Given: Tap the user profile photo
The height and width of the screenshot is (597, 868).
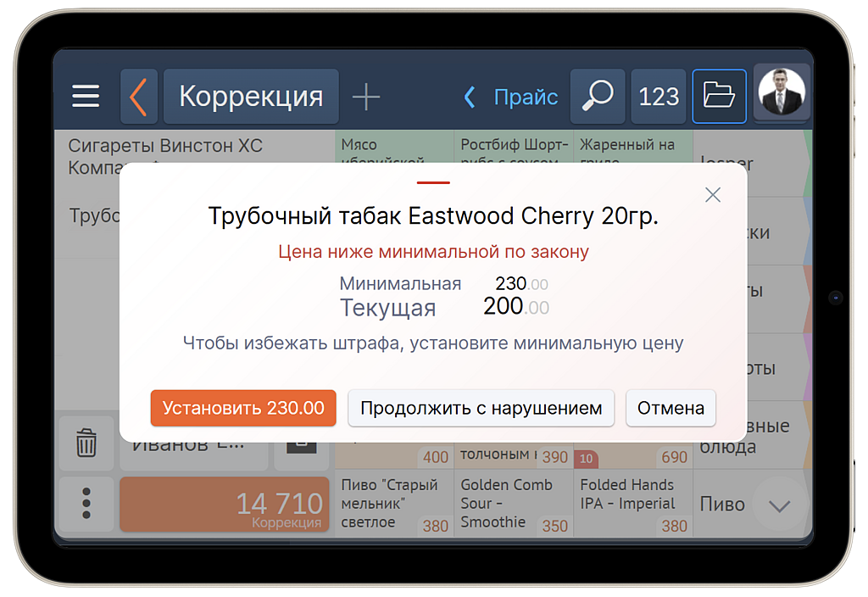Looking at the screenshot, I should pos(782,93).
